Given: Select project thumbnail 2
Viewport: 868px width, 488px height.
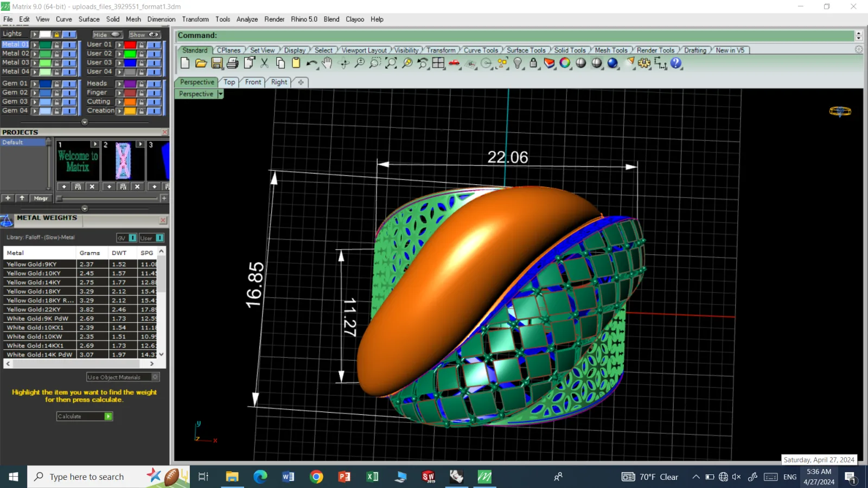Looking at the screenshot, I should coord(123,161).
